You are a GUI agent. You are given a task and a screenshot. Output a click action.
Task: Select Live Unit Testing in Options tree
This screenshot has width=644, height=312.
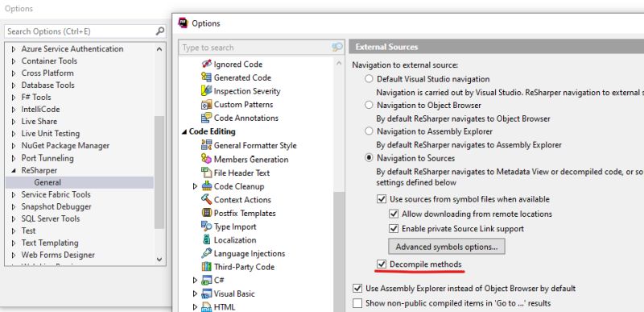pyautogui.click(x=51, y=134)
